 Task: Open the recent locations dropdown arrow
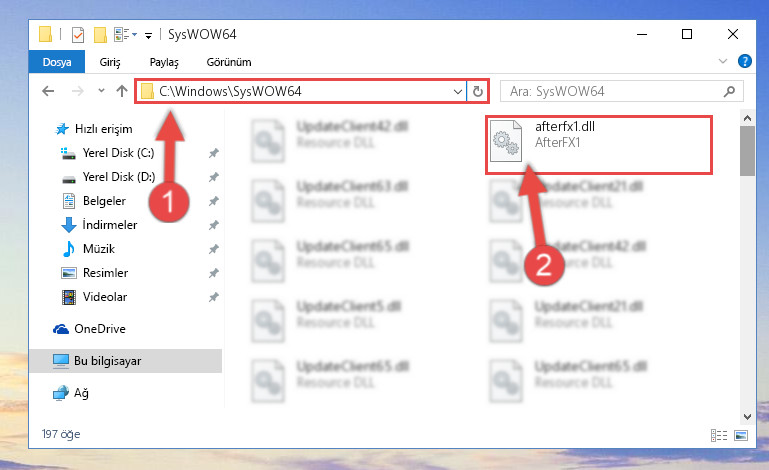[x=101, y=91]
